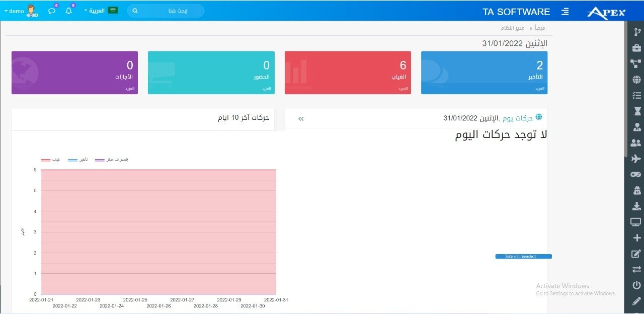Click the power icon in the sidebar
644x314 pixels.
[636, 285]
